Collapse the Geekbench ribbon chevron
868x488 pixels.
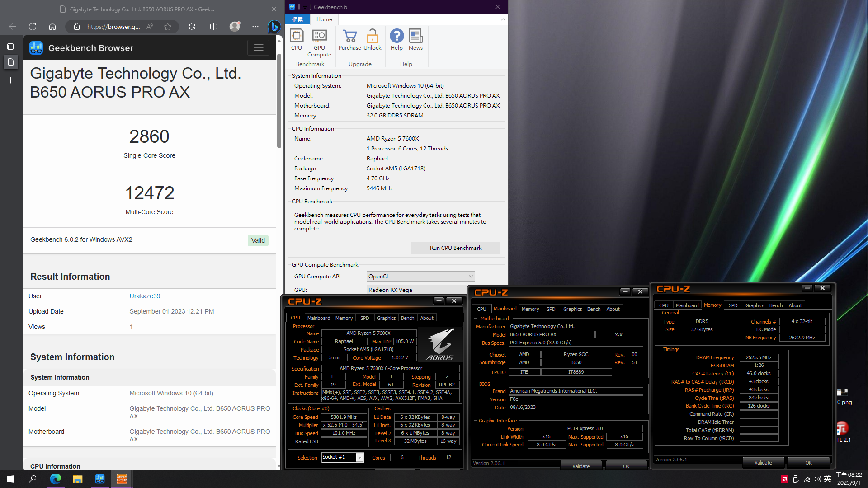pyautogui.click(x=503, y=19)
